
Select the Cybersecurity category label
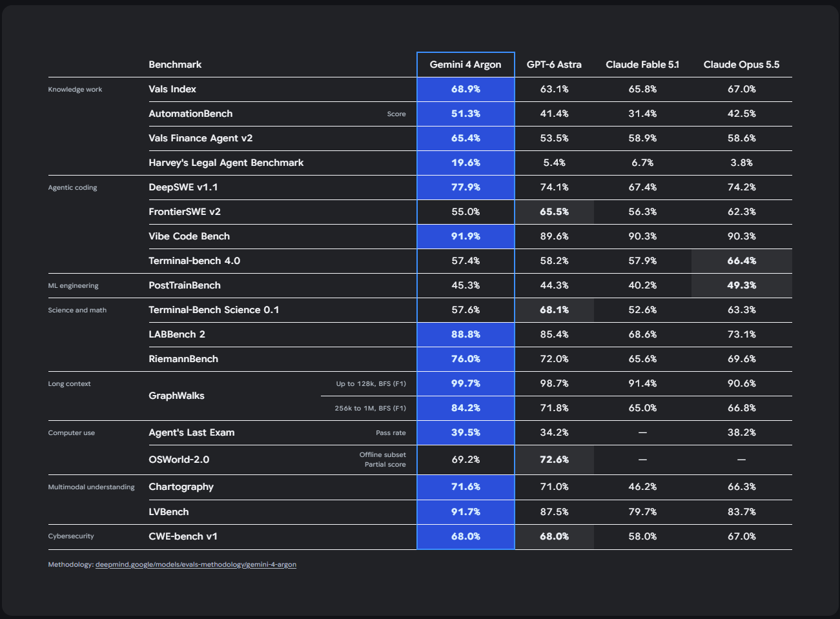tap(71, 536)
